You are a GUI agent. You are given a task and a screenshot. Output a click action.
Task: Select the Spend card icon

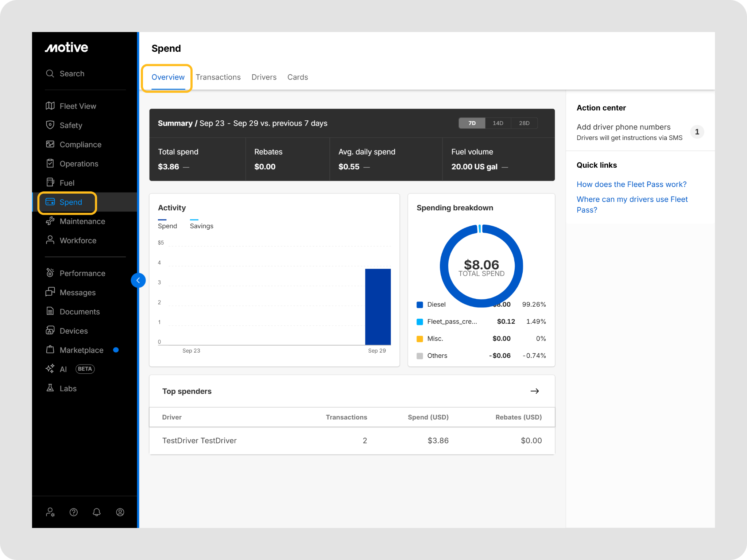pos(50,202)
